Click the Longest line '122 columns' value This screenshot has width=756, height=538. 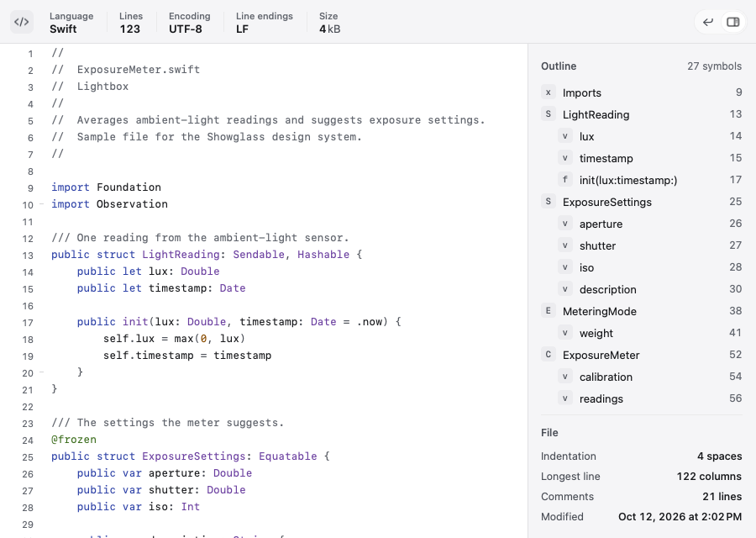tap(709, 477)
